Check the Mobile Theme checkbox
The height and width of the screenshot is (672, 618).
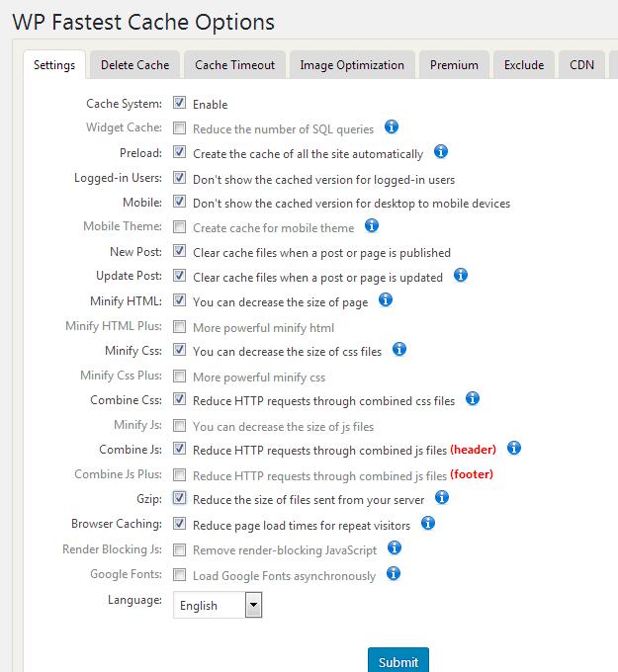click(179, 226)
